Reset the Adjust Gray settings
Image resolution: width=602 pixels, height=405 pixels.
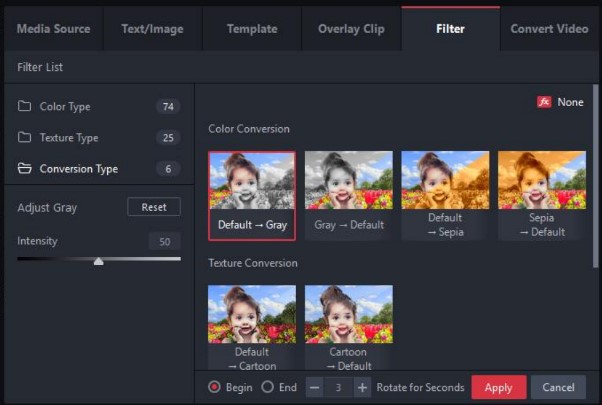154,207
